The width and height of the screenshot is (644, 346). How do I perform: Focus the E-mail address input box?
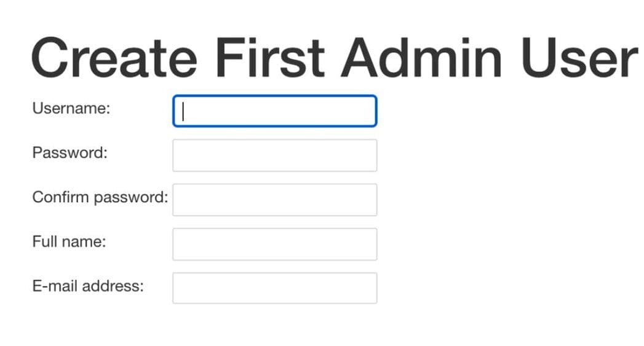[274, 288]
